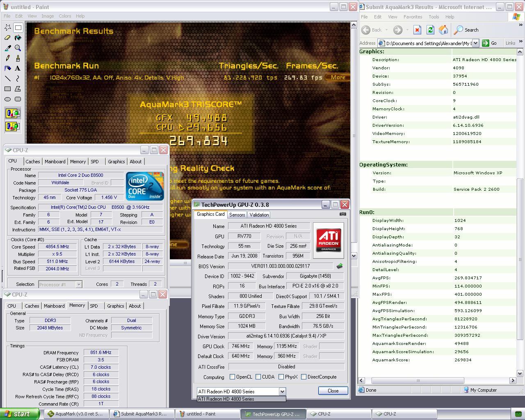Open the Image menu in Paint
This screenshot has width=525, height=420.
tap(48, 16)
